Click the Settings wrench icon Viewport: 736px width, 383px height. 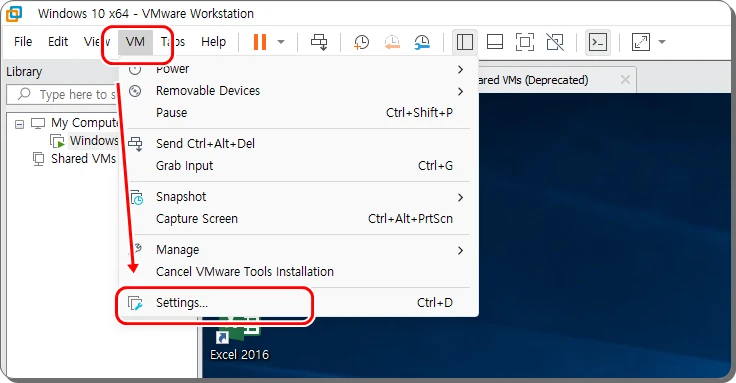click(136, 303)
